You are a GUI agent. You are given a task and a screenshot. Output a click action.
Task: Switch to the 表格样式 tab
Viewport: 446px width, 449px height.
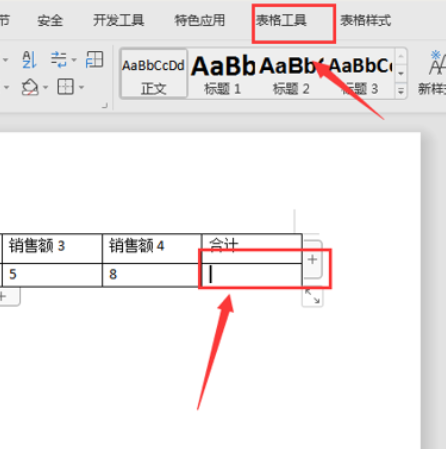pos(366,21)
